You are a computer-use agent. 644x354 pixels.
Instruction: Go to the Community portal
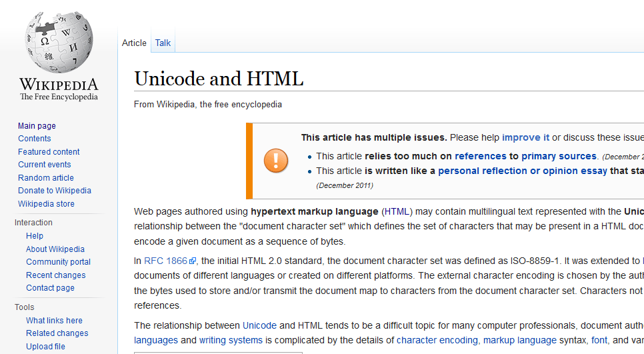coord(58,261)
